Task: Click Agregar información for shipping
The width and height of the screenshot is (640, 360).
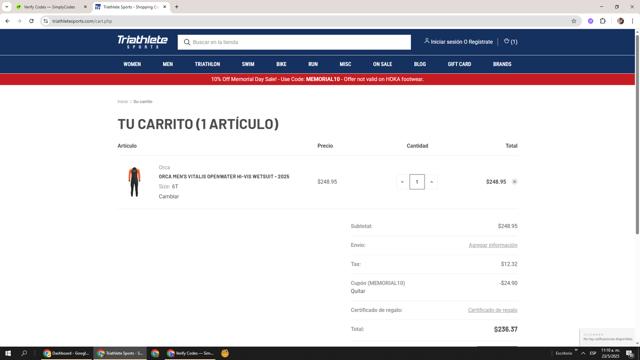Action: [493, 245]
